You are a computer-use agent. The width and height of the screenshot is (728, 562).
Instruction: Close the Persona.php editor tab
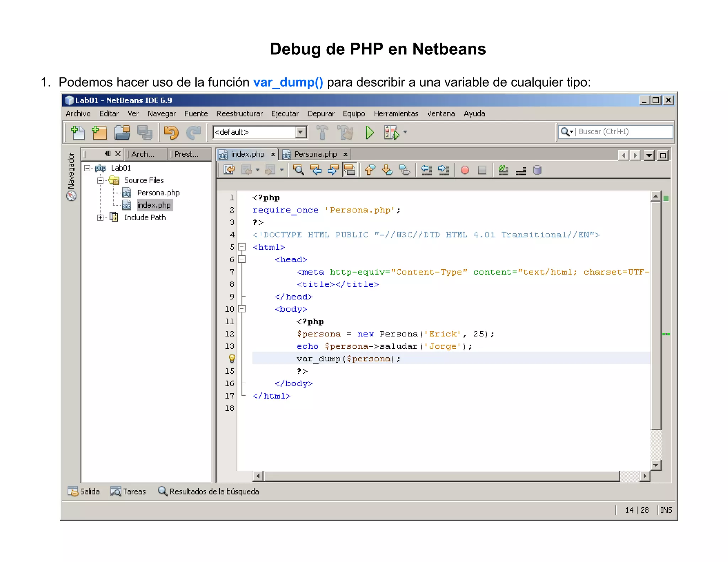coord(345,155)
